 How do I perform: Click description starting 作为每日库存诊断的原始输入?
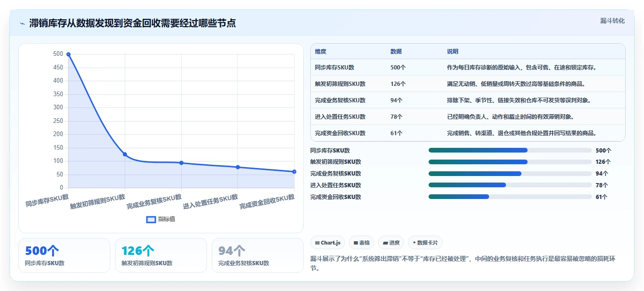pyautogui.click(x=521, y=68)
